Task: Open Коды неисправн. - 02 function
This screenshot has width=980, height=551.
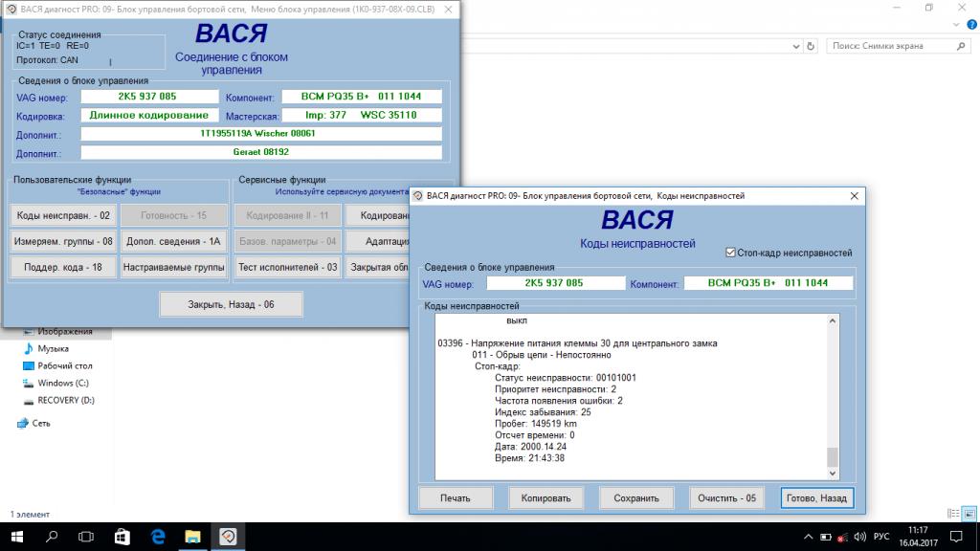Action: point(63,215)
